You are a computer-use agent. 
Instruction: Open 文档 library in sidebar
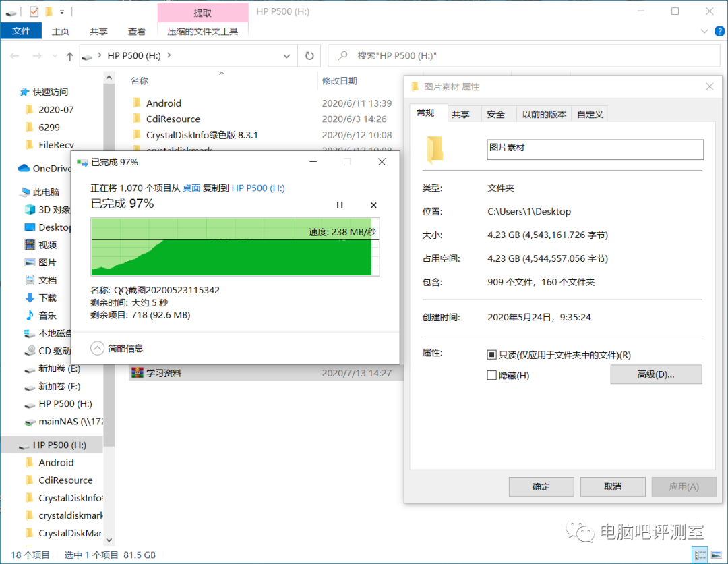tap(47, 280)
